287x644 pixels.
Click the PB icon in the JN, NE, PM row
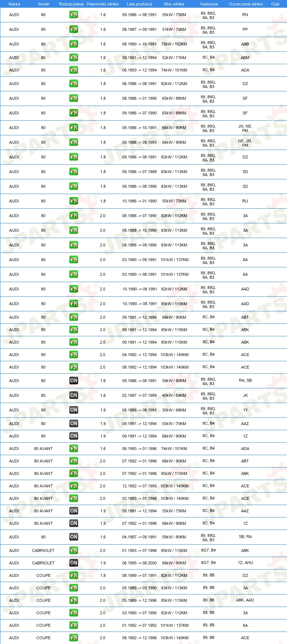(74, 128)
